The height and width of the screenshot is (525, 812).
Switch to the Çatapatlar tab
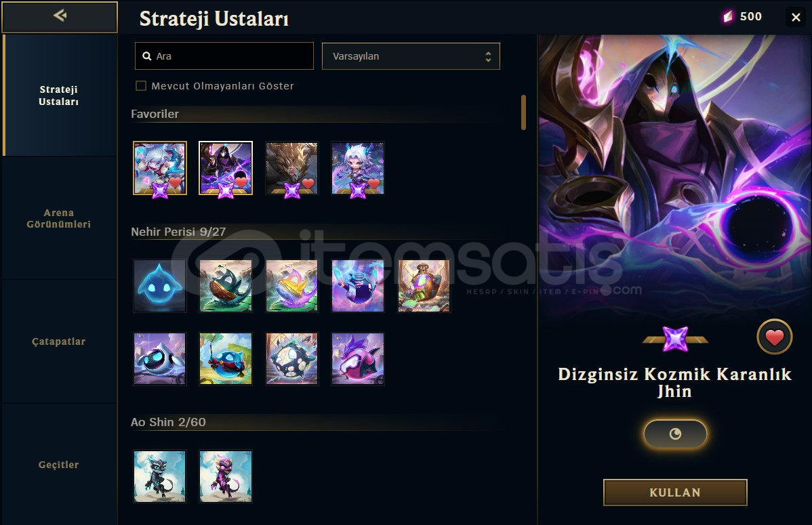(59, 341)
